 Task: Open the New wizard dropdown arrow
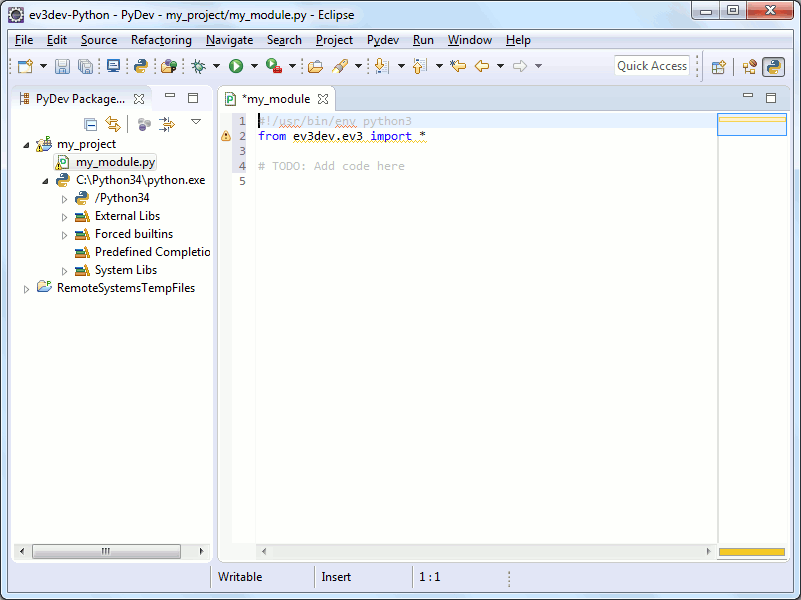43,66
